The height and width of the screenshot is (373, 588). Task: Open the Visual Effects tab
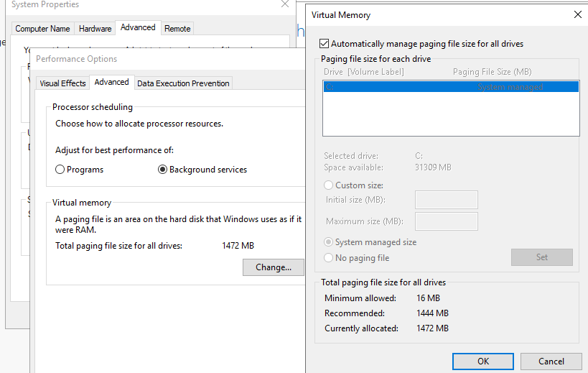62,83
